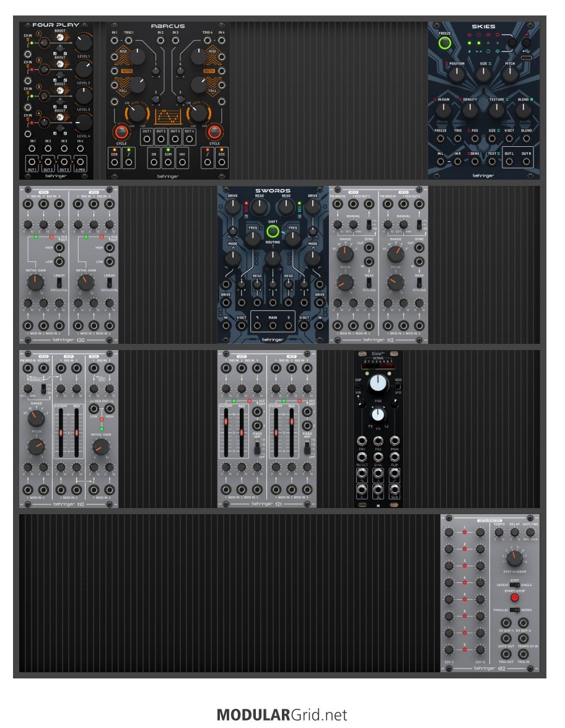The width and height of the screenshot is (565, 728).
Task: Click the POSITION knob on Skies
Action: pyautogui.click(x=457, y=74)
